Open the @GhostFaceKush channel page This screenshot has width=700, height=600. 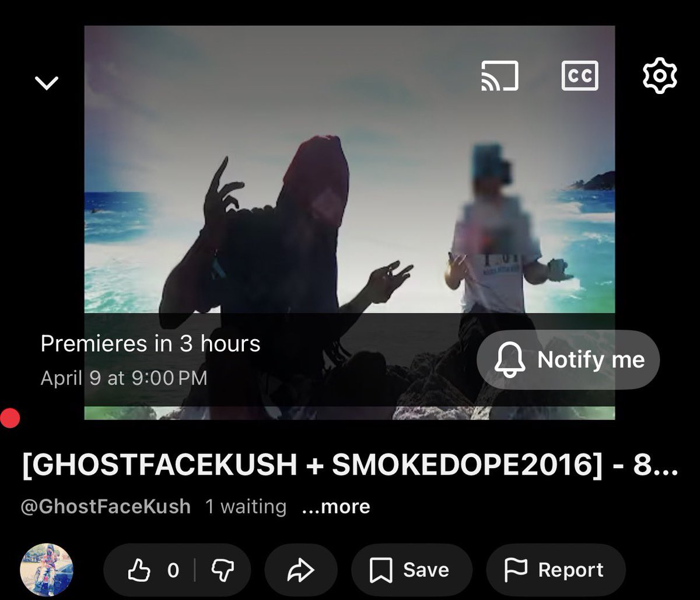click(105, 506)
